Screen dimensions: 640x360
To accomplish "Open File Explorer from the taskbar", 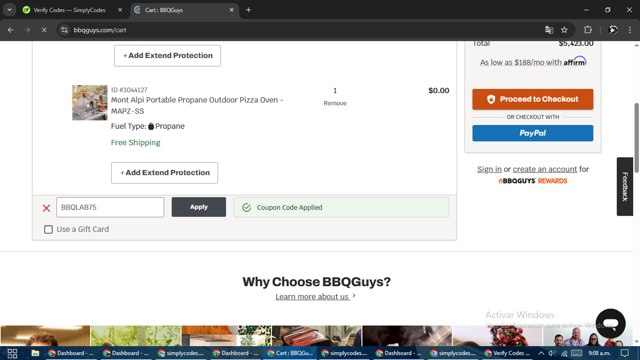I will (35, 353).
